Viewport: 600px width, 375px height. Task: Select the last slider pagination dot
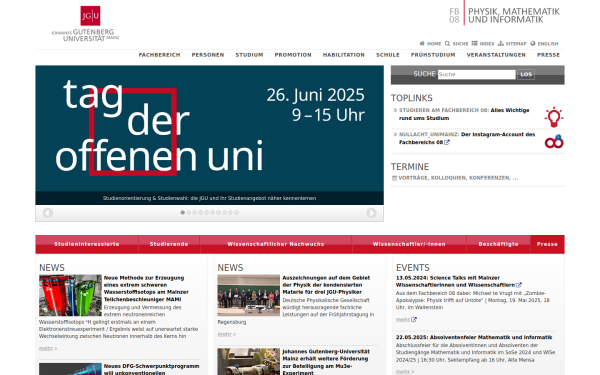click(x=236, y=212)
